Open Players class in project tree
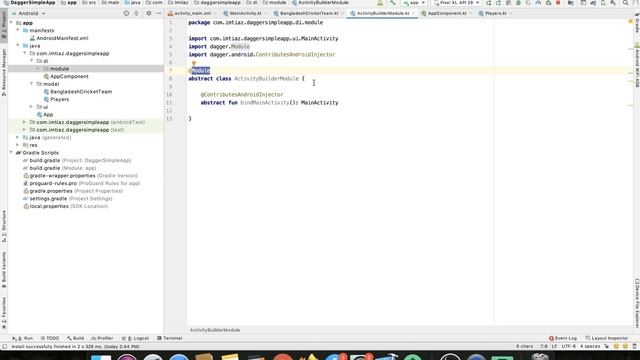 [x=60, y=99]
